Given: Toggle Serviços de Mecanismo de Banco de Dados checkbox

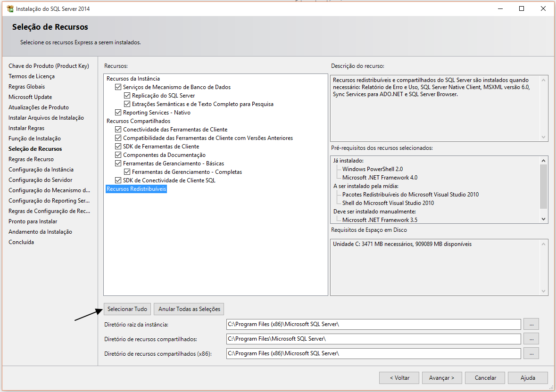Looking at the screenshot, I should click(118, 87).
